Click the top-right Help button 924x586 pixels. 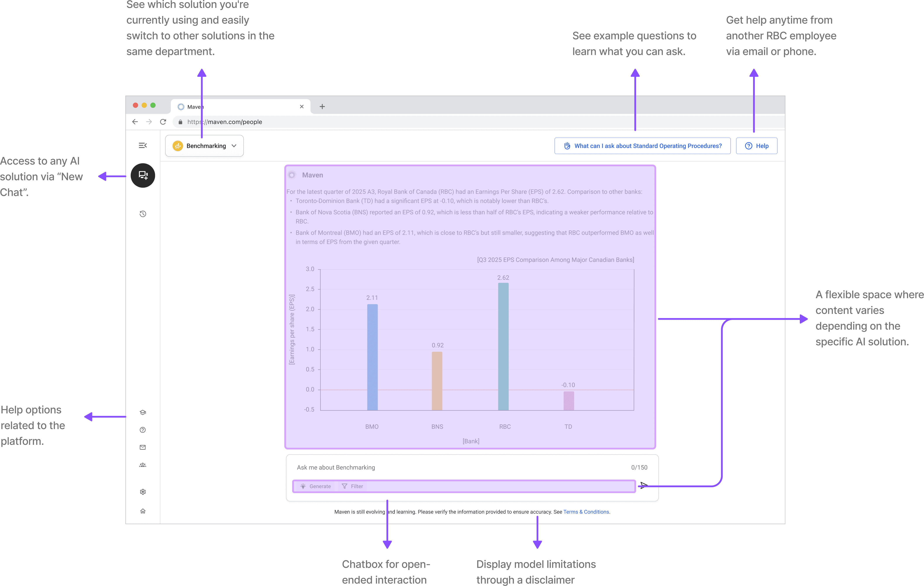[756, 146]
